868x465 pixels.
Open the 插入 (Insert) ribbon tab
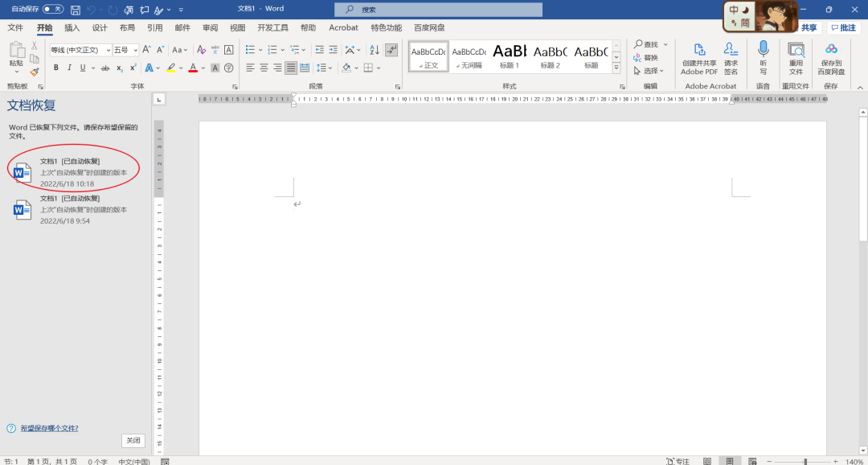click(72, 27)
